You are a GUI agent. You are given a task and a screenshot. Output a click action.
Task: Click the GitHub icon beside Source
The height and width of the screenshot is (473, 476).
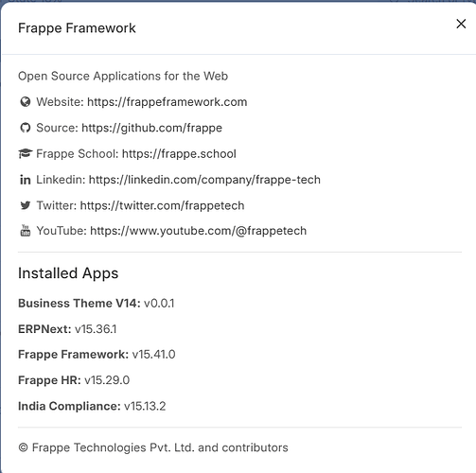tap(26, 128)
